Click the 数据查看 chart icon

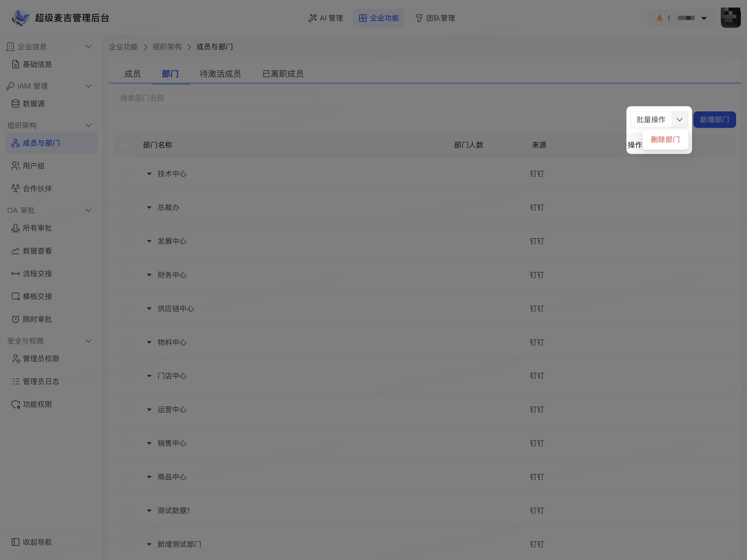(x=15, y=251)
